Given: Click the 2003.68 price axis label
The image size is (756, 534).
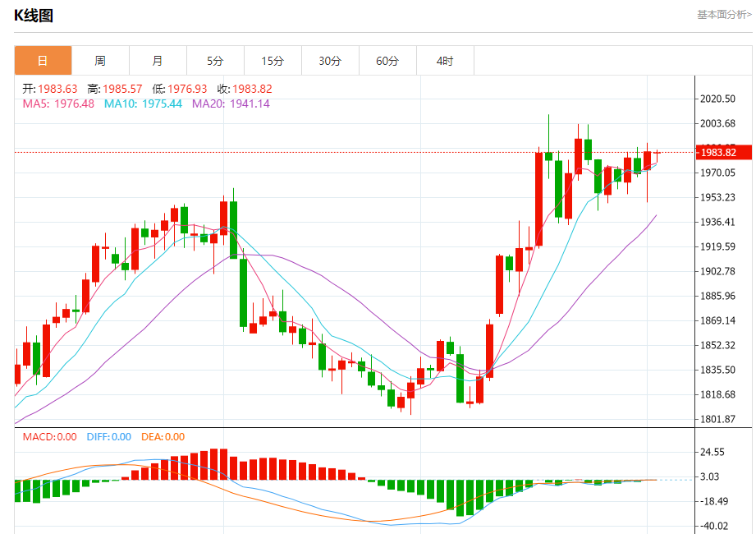Looking at the screenshot, I should pos(718,123).
